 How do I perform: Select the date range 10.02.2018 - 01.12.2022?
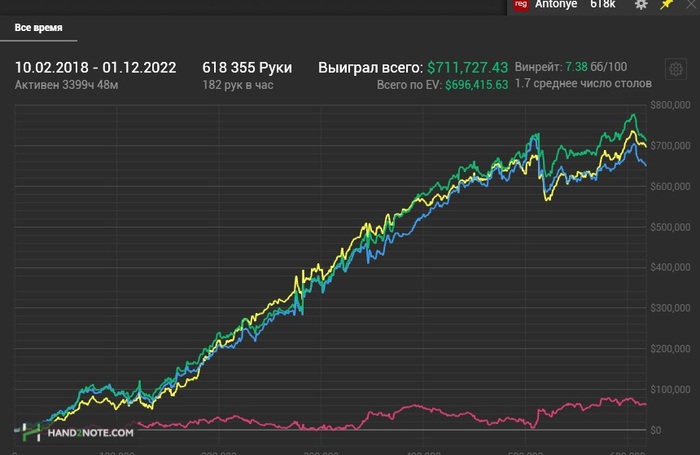click(96, 68)
